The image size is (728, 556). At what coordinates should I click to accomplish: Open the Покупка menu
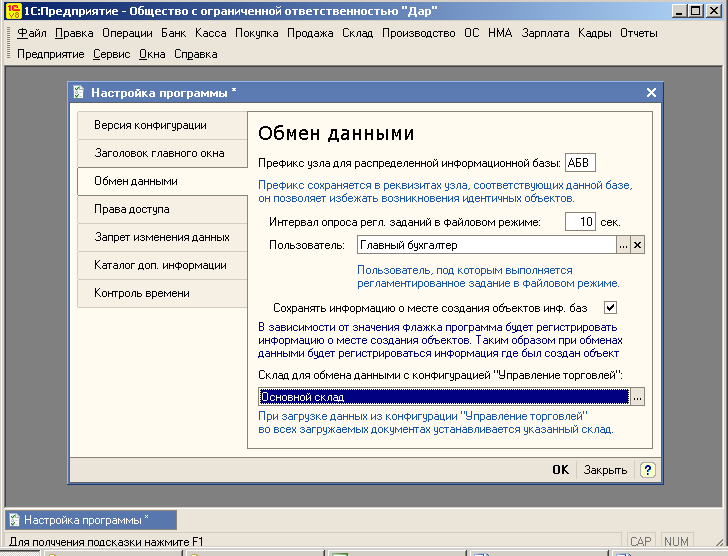point(256,33)
